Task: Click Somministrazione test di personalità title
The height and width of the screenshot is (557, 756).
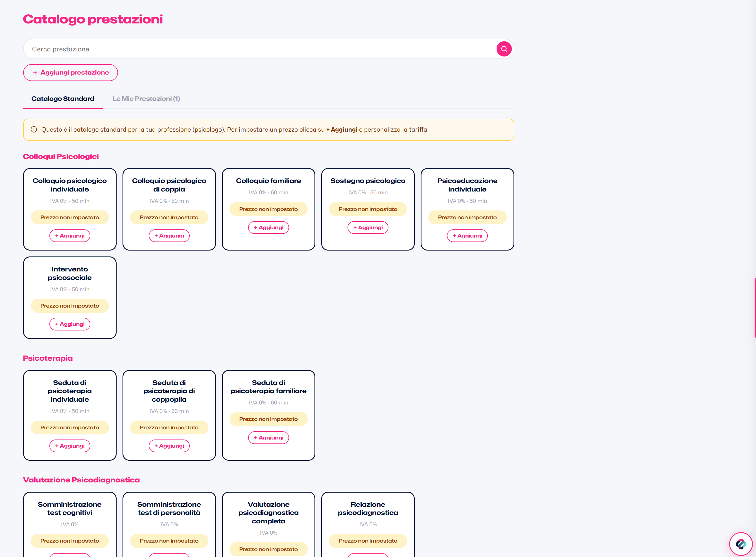Action: coord(169,508)
